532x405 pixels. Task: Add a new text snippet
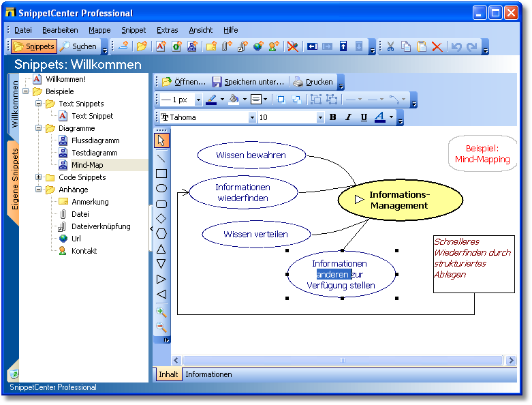tap(161, 46)
